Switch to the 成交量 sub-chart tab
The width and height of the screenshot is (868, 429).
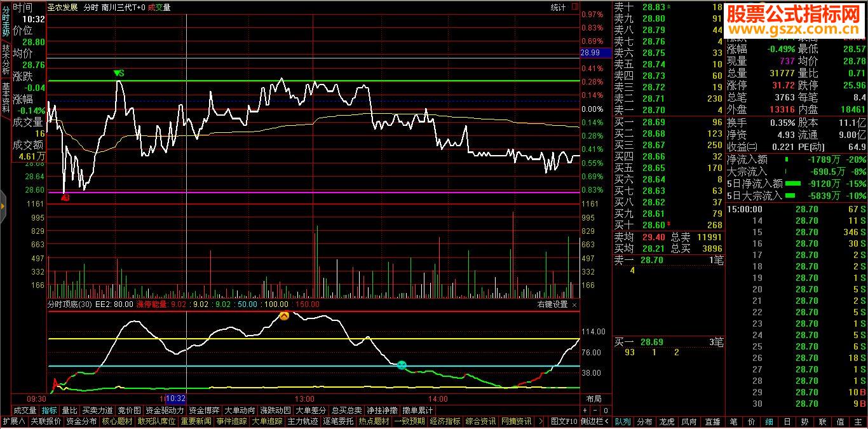(x=25, y=411)
